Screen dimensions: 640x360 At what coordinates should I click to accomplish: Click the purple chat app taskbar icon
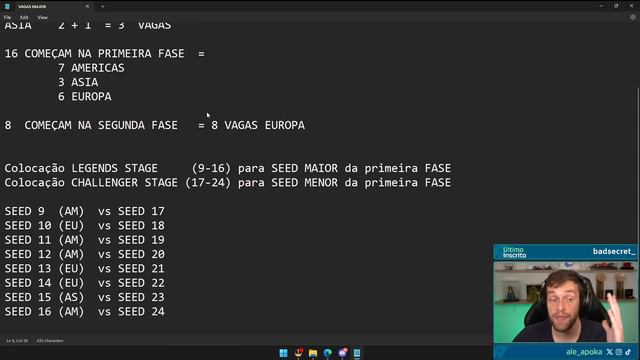click(x=342, y=353)
